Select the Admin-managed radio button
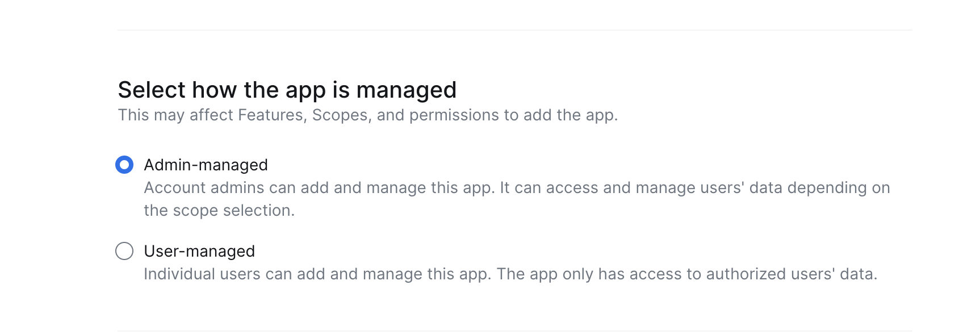 tap(124, 165)
